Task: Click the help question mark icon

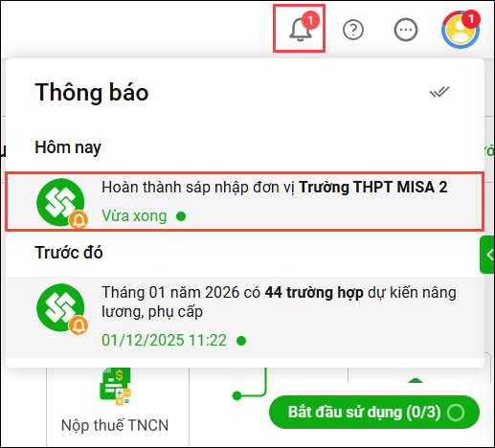Action: pos(353,30)
